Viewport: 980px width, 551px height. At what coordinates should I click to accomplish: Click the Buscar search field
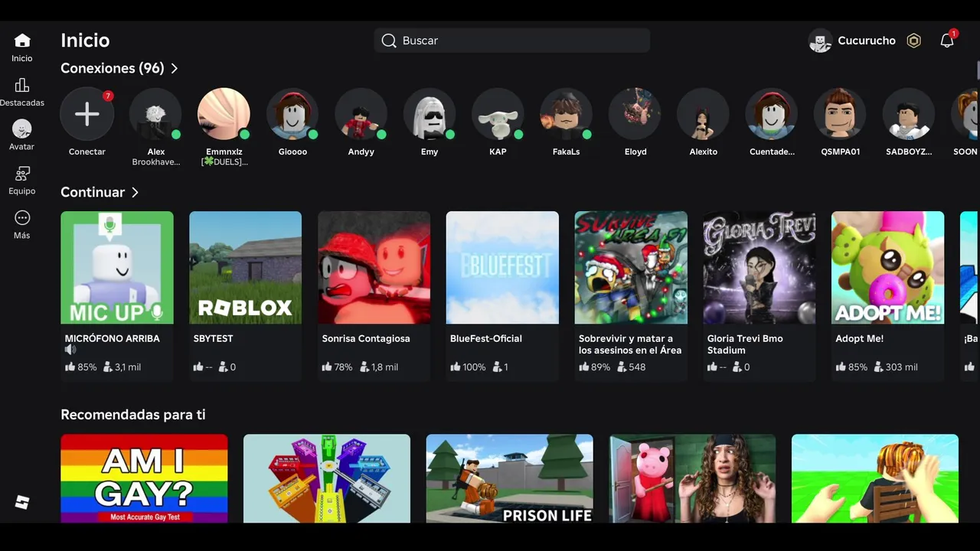512,41
